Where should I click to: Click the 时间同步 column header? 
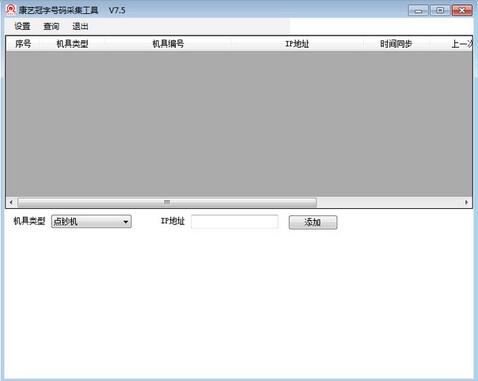point(396,44)
